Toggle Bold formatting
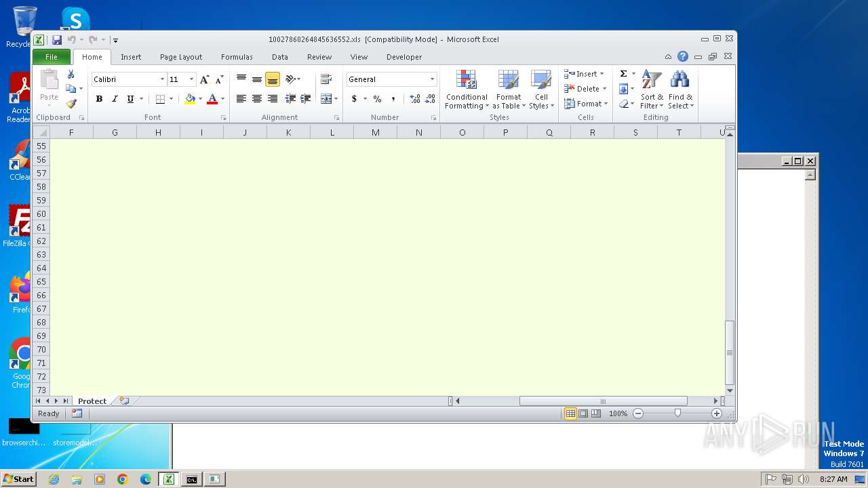This screenshot has width=868, height=488. [99, 99]
